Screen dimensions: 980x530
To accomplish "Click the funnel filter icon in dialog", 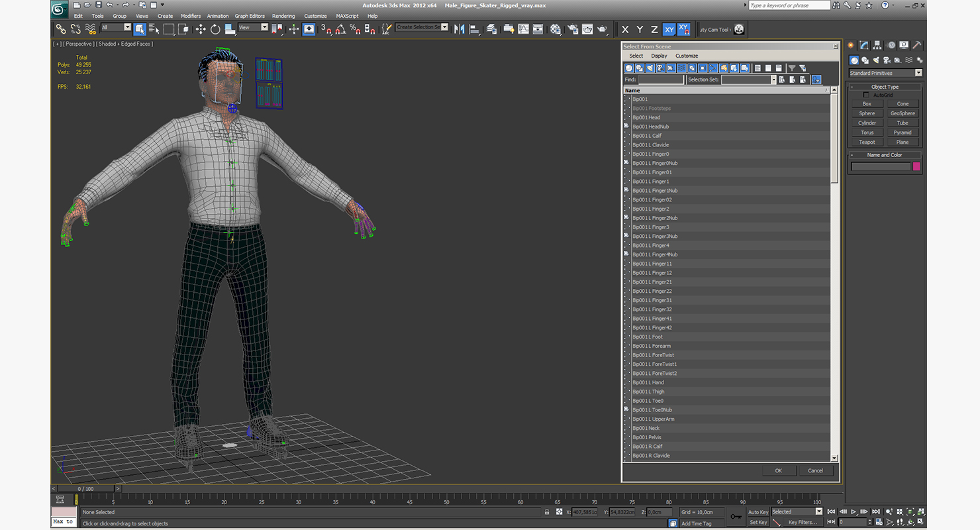I will coord(791,68).
